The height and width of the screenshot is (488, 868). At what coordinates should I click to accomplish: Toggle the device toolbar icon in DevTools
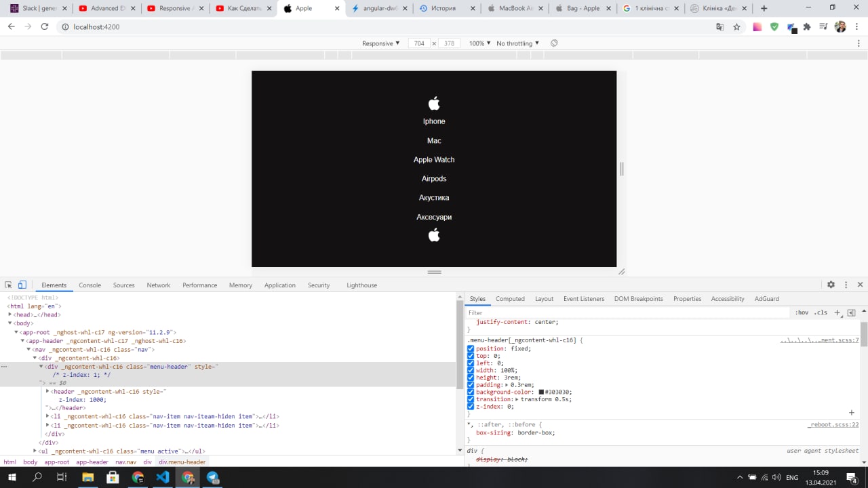click(x=22, y=285)
